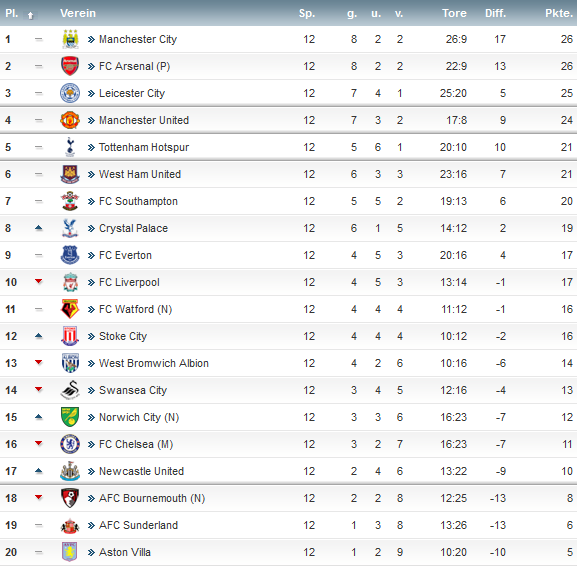Click the Manchester United crest icon

pos(70,120)
